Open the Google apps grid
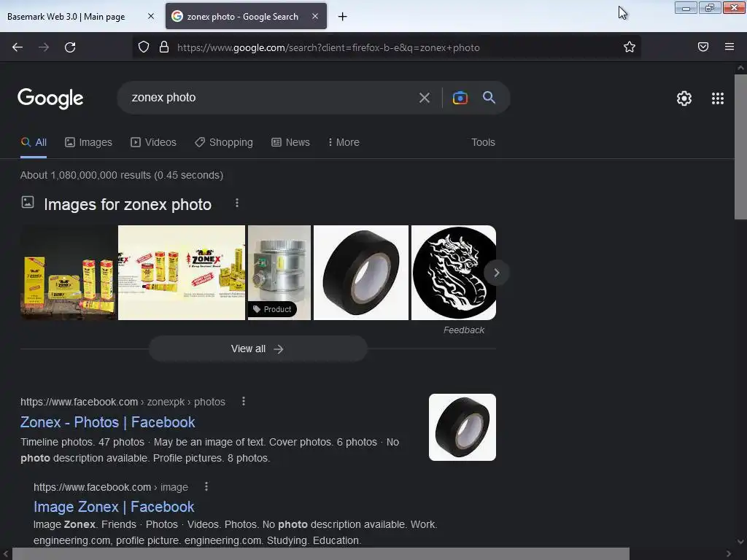 pyautogui.click(x=718, y=98)
